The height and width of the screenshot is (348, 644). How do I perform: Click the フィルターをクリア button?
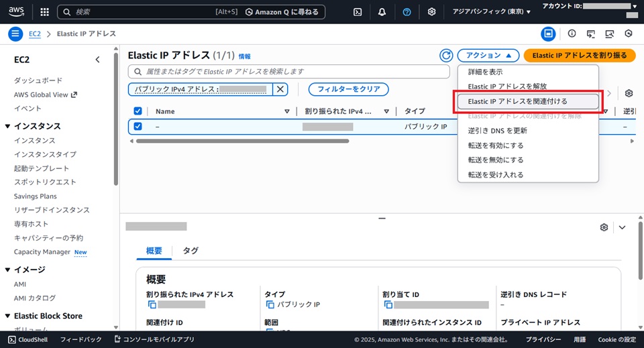[x=348, y=89]
